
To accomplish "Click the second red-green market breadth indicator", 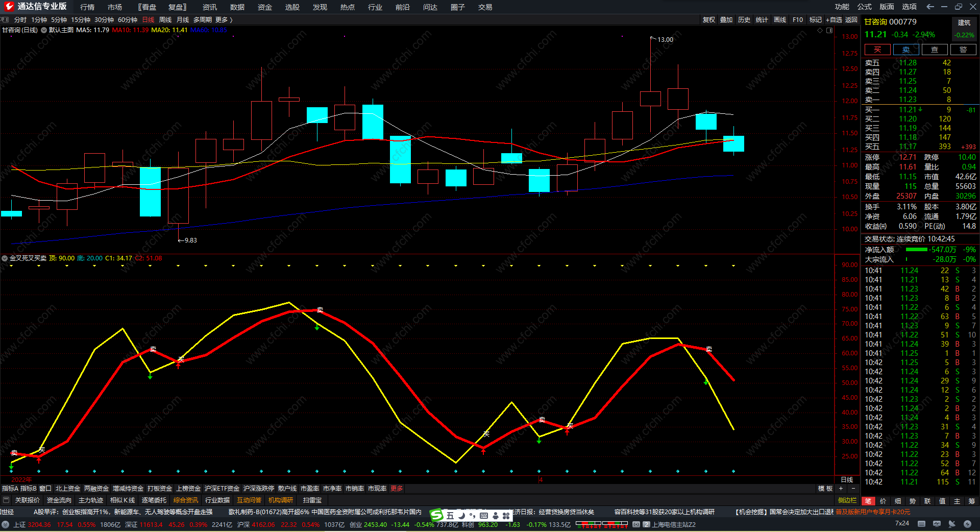I will tap(615, 524).
